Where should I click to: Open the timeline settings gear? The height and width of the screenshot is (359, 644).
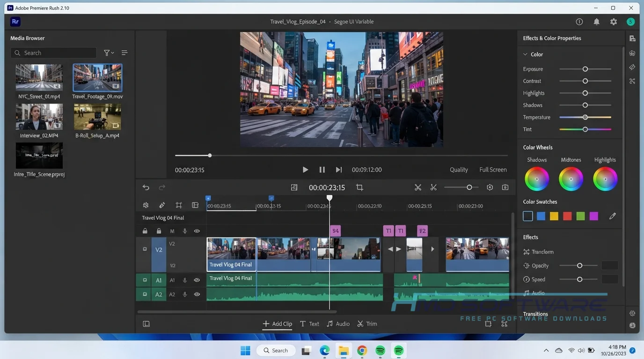pyautogui.click(x=490, y=187)
